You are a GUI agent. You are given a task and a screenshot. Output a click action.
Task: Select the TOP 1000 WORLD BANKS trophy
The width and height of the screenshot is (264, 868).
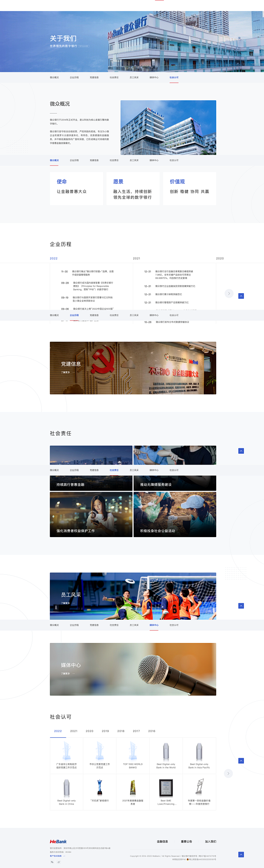click(x=133, y=755)
